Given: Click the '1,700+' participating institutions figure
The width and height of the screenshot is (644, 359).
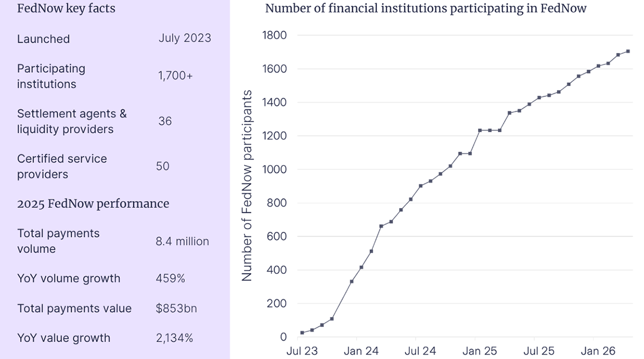Looking at the screenshot, I should tap(175, 76).
